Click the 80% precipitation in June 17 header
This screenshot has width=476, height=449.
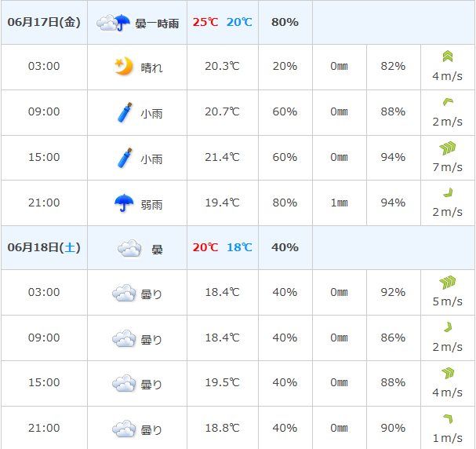tap(285, 22)
